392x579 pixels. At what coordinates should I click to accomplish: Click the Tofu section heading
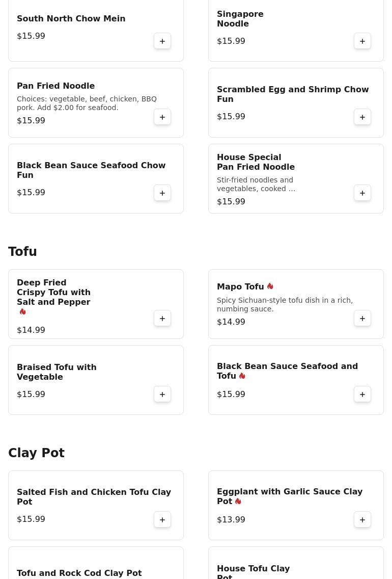click(x=22, y=252)
